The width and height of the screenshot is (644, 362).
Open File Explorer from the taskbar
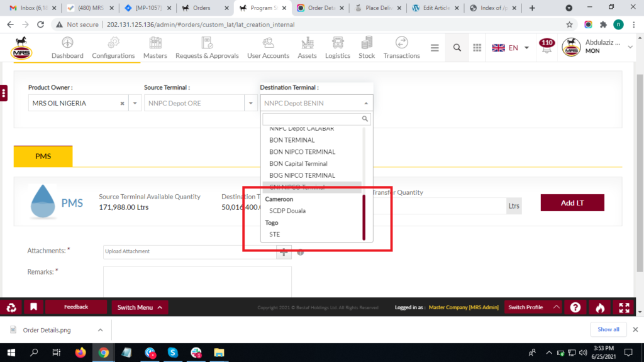pyautogui.click(x=219, y=353)
